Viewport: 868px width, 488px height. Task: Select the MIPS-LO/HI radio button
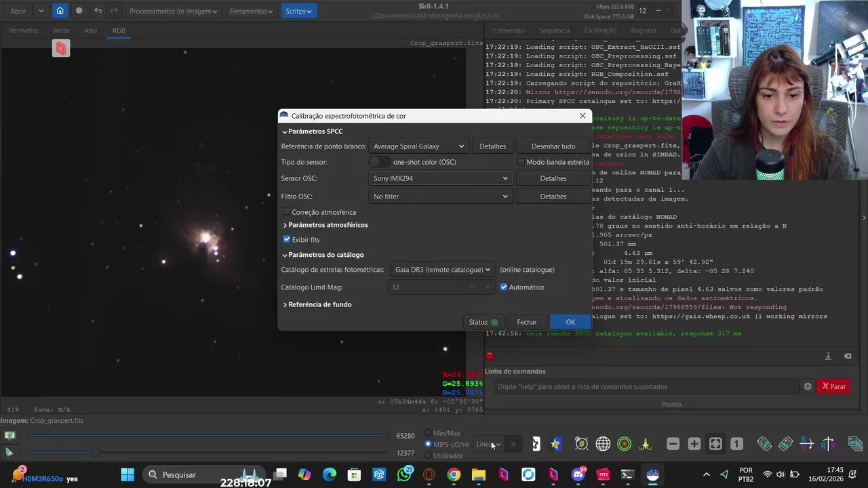pos(428,445)
